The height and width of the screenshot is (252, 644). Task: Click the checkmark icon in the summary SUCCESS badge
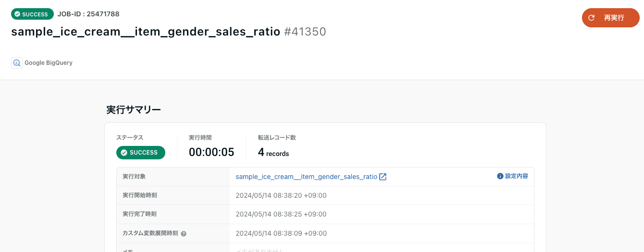(x=124, y=153)
